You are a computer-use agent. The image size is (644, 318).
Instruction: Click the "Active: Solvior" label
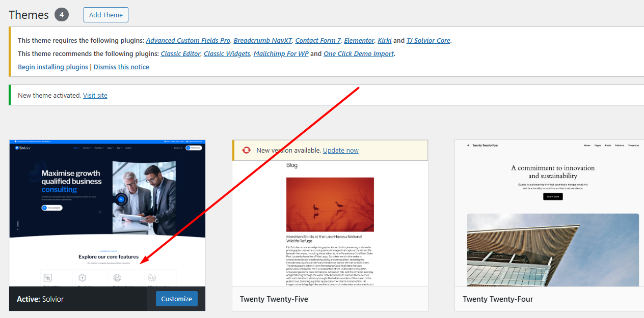(40, 299)
